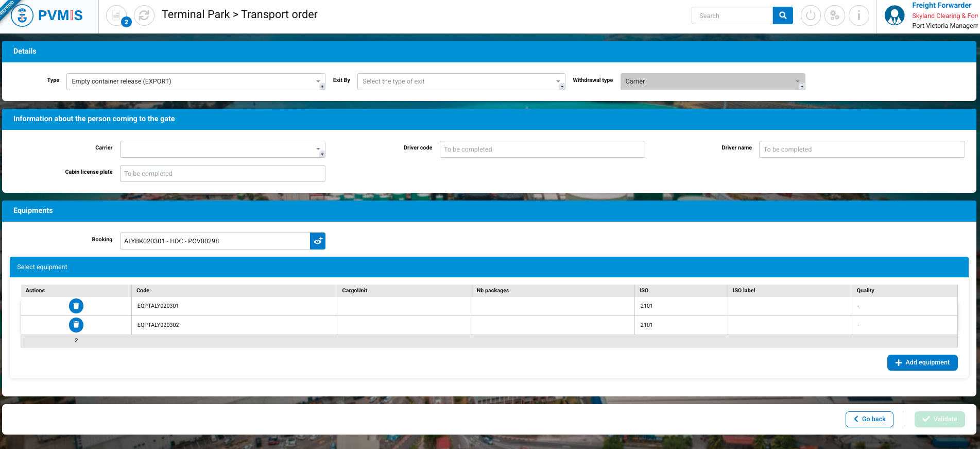Delete equipment EQPTALY020302 with trash icon
This screenshot has width=980, height=449.
76,325
